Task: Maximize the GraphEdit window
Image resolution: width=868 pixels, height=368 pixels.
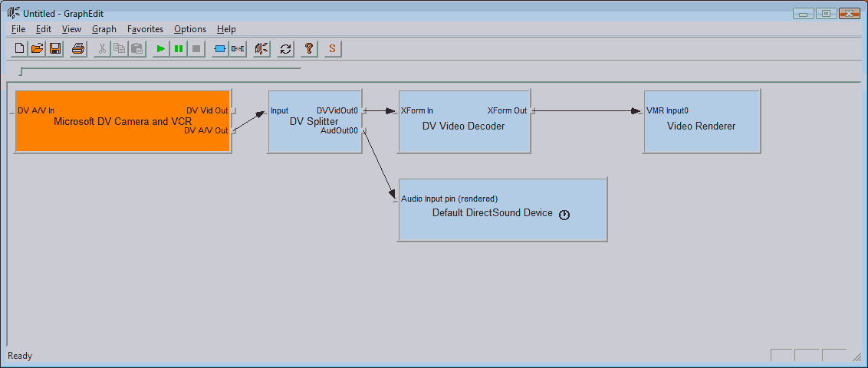Action: point(826,13)
